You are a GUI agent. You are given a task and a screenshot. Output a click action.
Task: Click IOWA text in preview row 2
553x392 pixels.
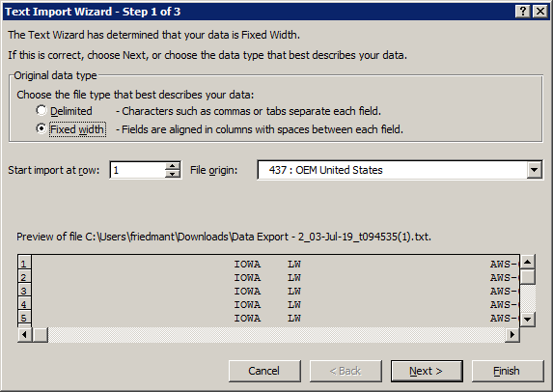pyautogui.click(x=247, y=278)
